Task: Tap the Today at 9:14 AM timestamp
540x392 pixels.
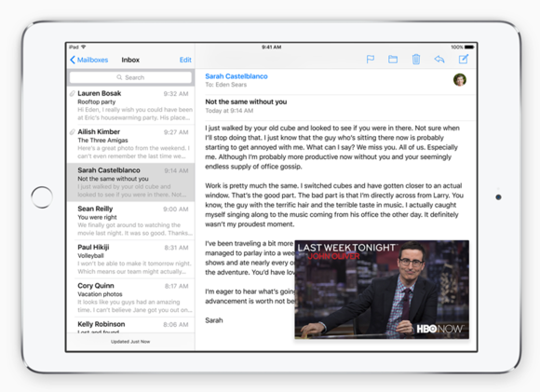Action: [229, 111]
